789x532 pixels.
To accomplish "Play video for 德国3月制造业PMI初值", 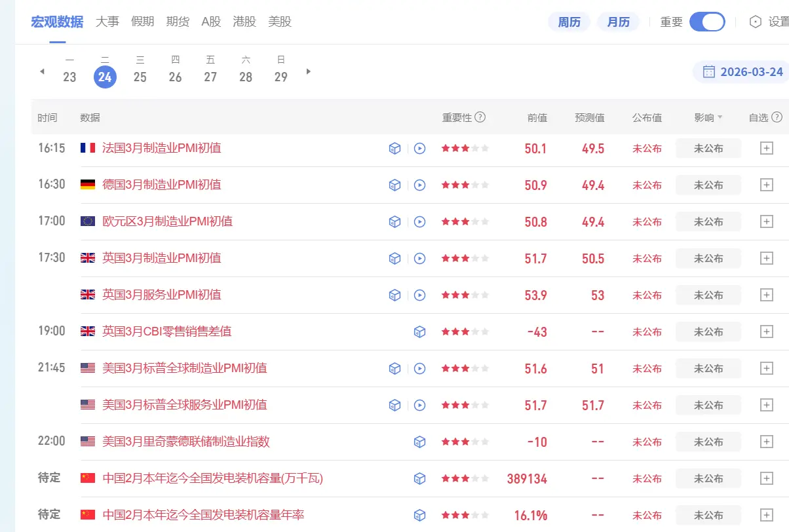I will coord(420,185).
